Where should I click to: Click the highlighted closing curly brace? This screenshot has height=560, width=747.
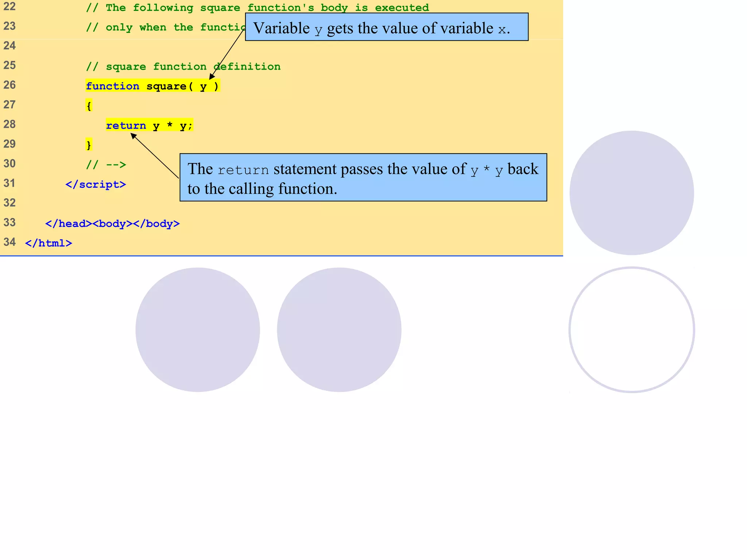(x=89, y=145)
